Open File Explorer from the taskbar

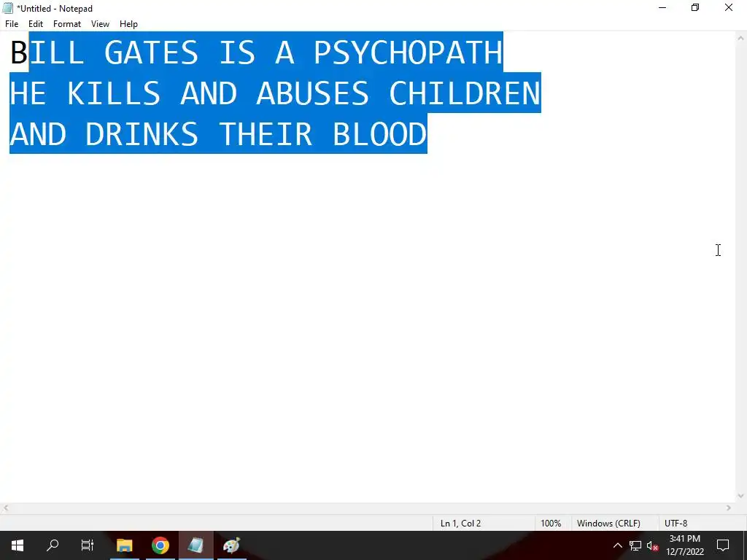(124, 545)
